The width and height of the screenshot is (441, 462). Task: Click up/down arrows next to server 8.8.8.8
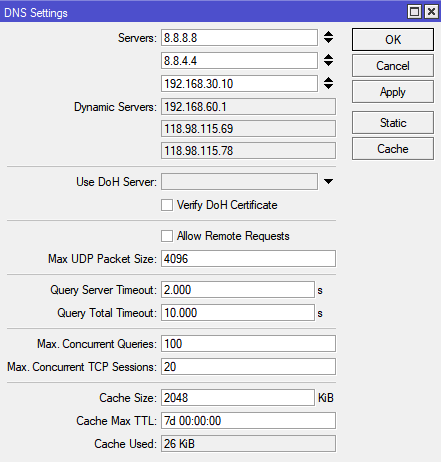[x=328, y=37]
